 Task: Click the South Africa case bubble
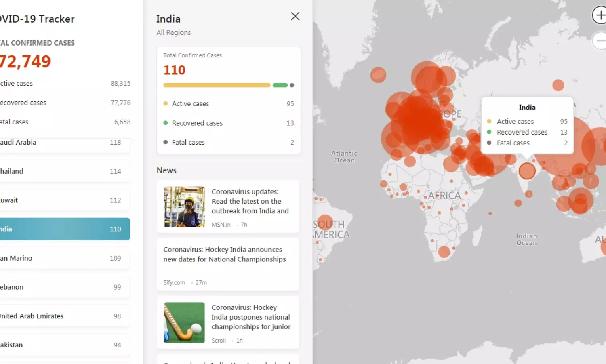444,252
